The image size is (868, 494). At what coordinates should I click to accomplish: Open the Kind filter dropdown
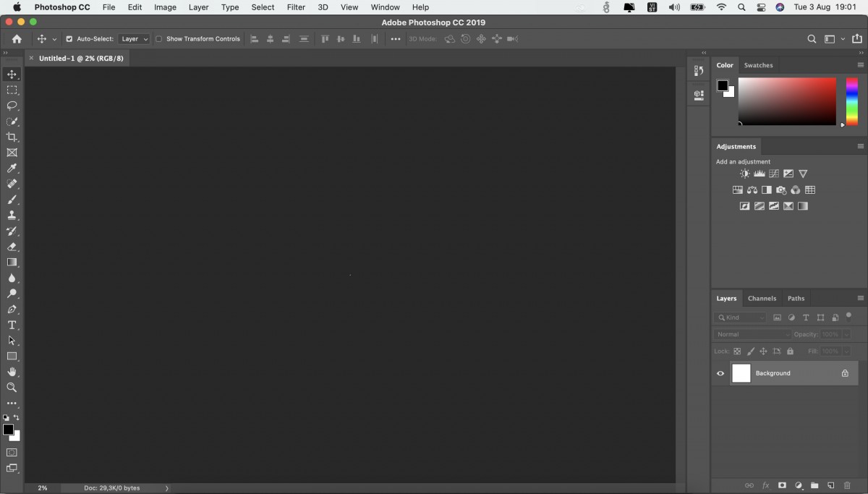740,318
